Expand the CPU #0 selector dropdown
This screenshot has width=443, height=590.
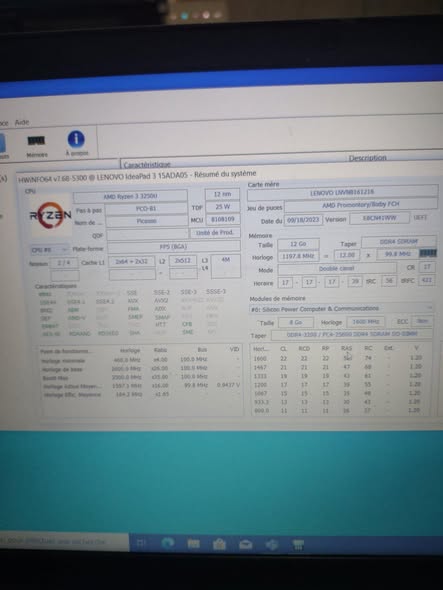[49, 249]
